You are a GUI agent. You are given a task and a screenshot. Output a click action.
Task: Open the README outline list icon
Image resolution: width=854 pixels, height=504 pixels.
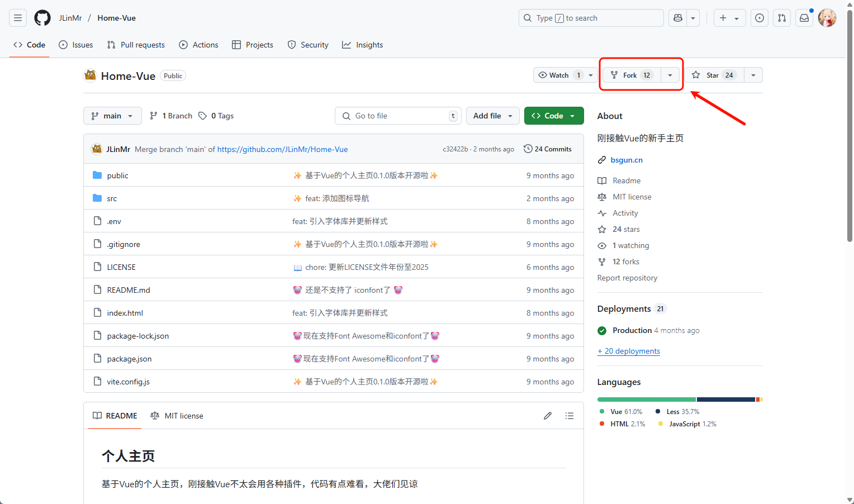pos(570,416)
